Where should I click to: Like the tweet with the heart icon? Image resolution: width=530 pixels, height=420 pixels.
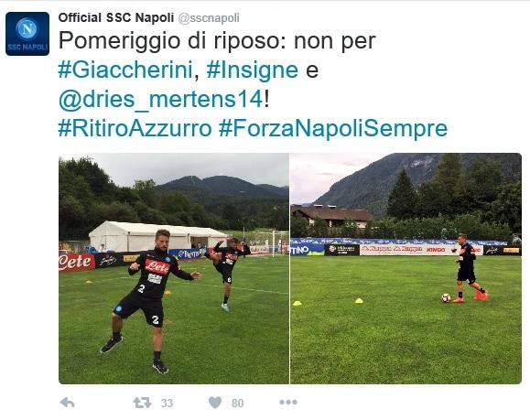pos(215,403)
